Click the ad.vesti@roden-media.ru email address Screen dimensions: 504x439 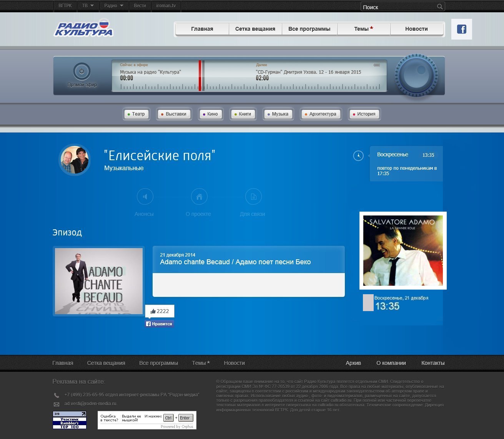coord(91,404)
